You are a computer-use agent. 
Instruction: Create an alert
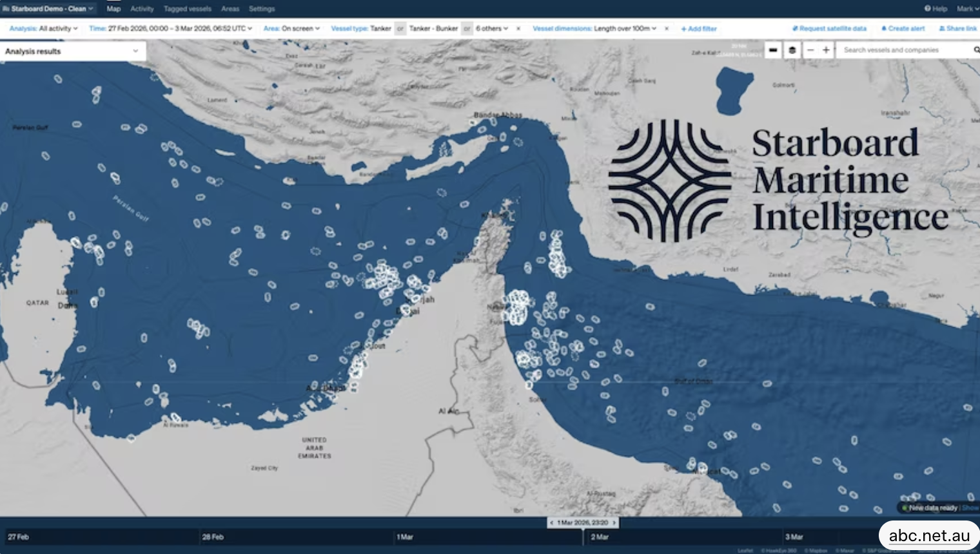(x=903, y=28)
